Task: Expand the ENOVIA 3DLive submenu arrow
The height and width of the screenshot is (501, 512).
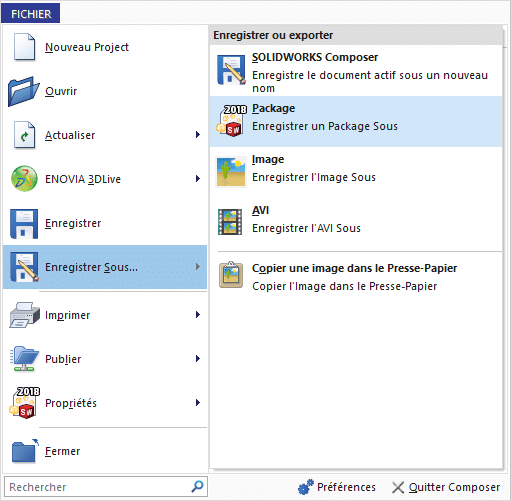Action: pos(198,179)
